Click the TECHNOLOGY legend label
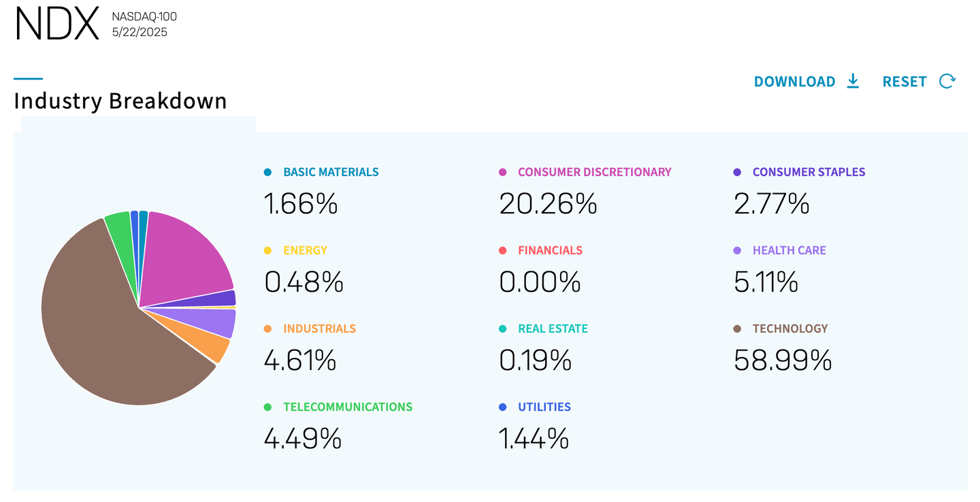This screenshot has width=980, height=502. point(790,329)
